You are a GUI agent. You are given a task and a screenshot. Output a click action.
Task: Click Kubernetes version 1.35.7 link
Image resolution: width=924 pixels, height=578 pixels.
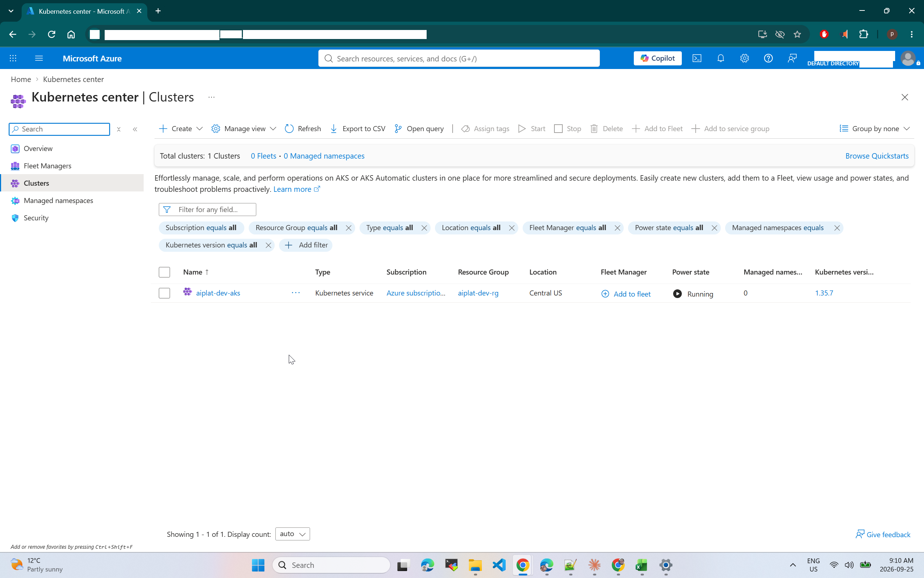[x=824, y=293]
